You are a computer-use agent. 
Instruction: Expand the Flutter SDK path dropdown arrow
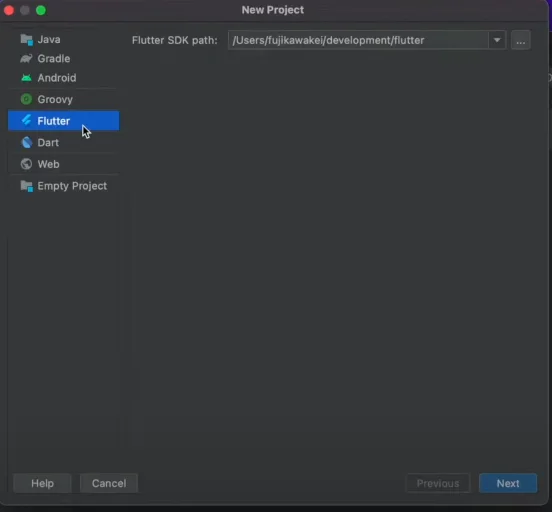[497, 40]
